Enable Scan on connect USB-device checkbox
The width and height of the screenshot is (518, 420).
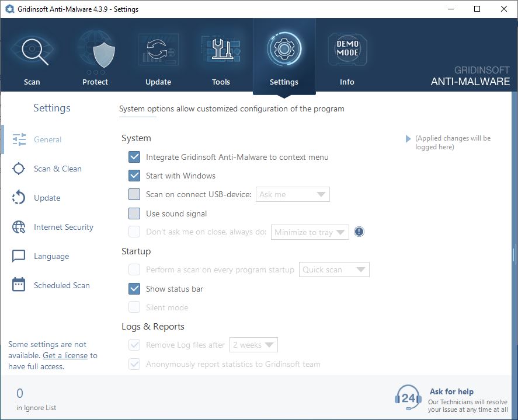[134, 194]
